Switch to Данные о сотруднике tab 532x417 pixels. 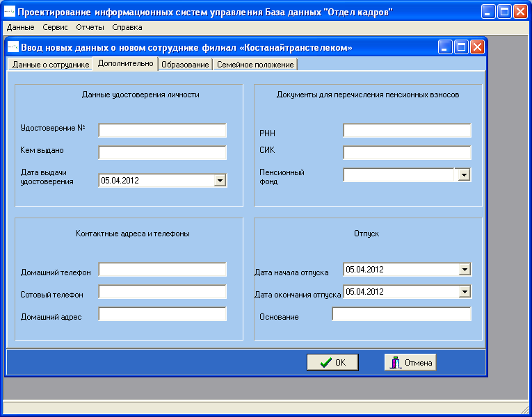pyautogui.click(x=51, y=65)
